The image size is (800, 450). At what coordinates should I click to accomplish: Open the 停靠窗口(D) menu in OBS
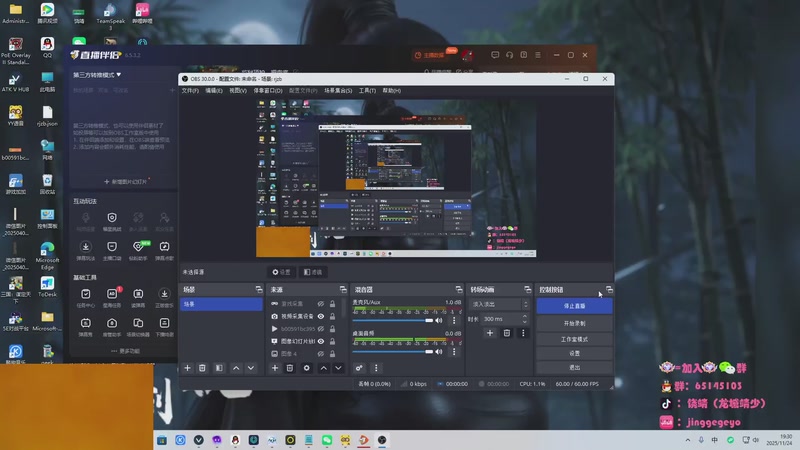[x=268, y=91]
